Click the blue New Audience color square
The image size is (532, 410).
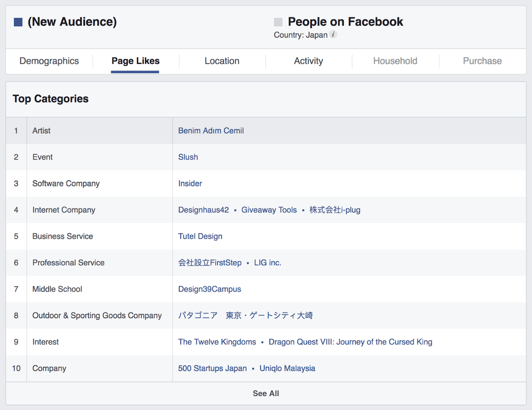[x=18, y=22]
